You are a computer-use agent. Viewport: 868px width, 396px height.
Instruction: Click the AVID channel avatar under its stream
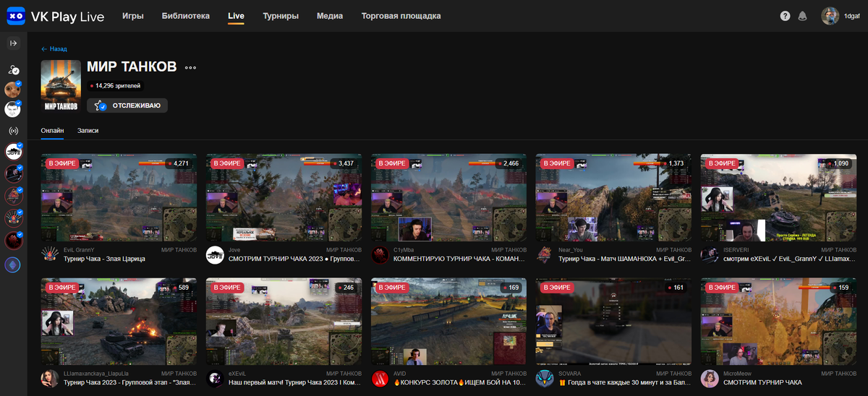[380, 379]
